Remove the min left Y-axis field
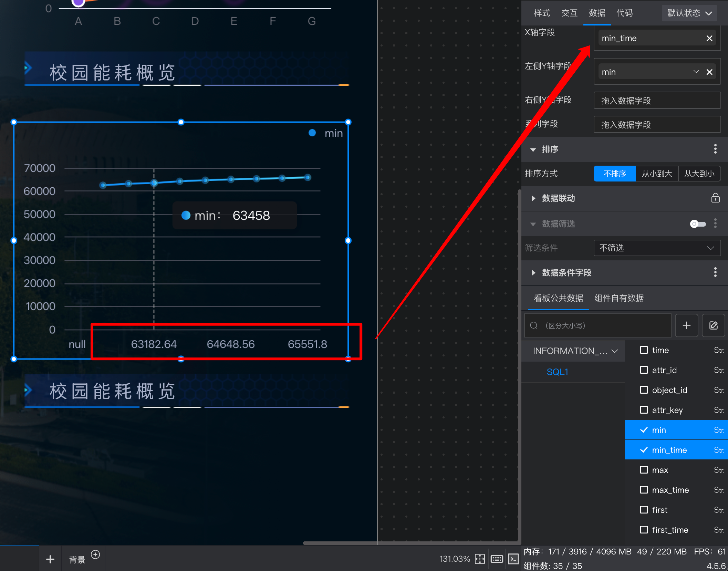 (x=709, y=72)
